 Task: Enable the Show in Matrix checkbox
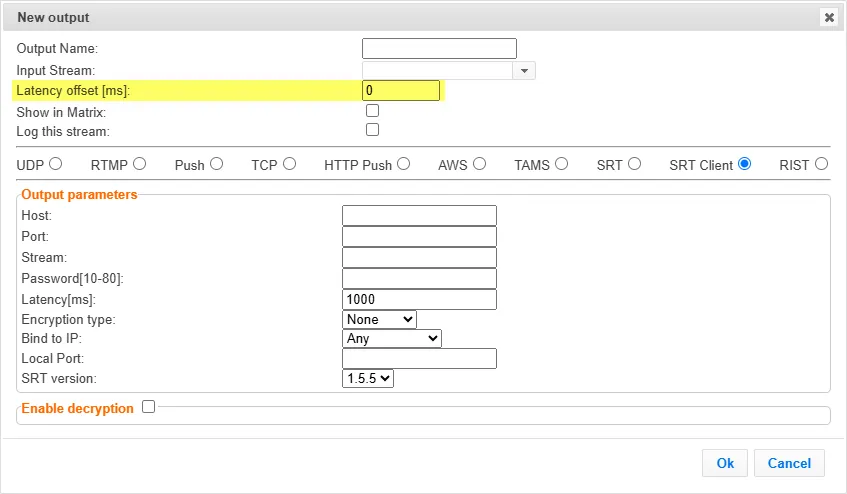(372, 111)
